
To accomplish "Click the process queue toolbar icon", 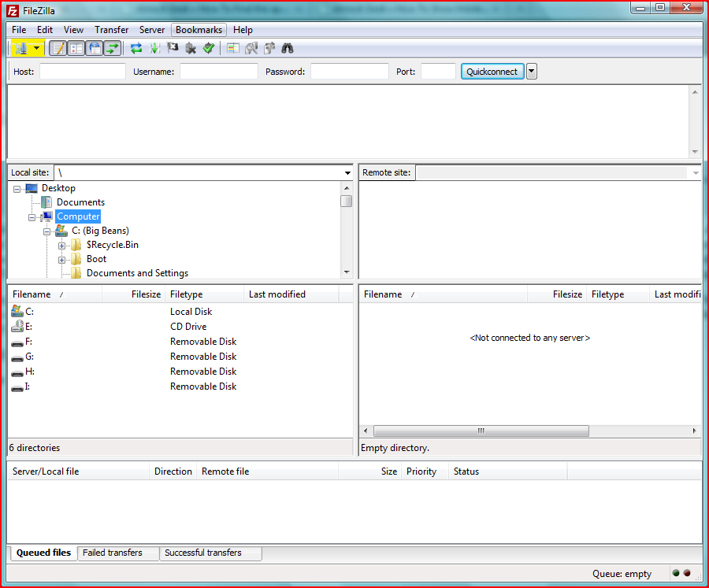I will pyautogui.click(x=154, y=48).
